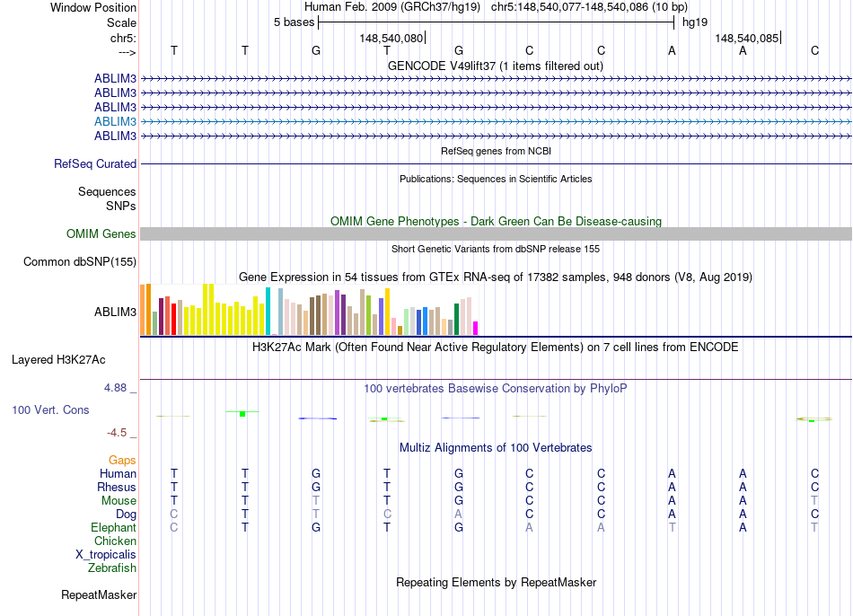Click the X_tropicalis species label

[106, 555]
